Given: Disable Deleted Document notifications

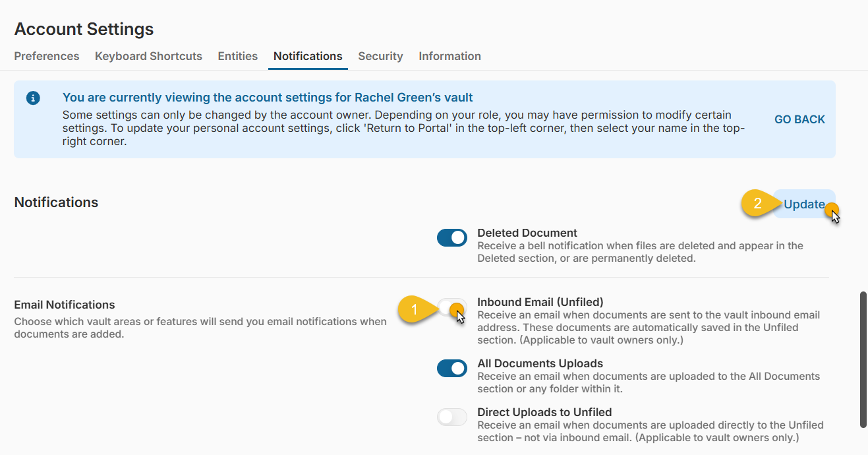Looking at the screenshot, I should coord(452,237).
